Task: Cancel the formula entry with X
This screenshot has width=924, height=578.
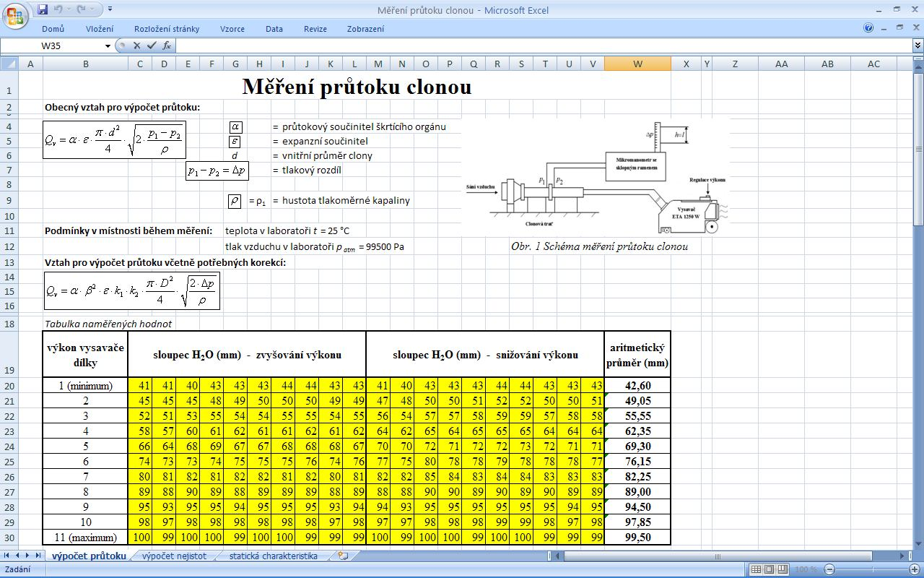Action: (x=136, y=46)
